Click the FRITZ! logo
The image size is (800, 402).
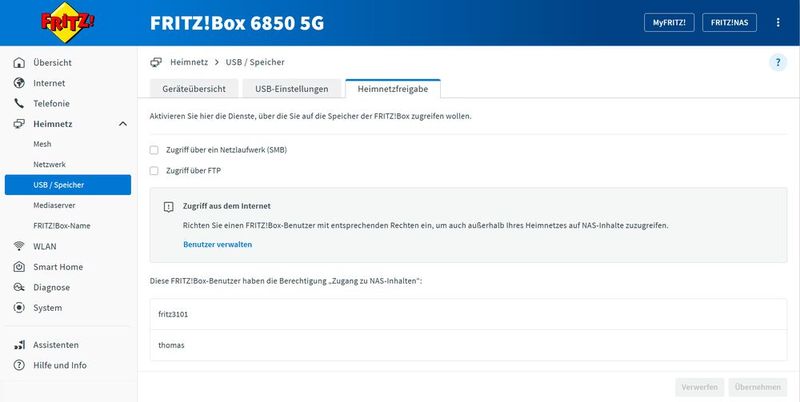[68, 22]
